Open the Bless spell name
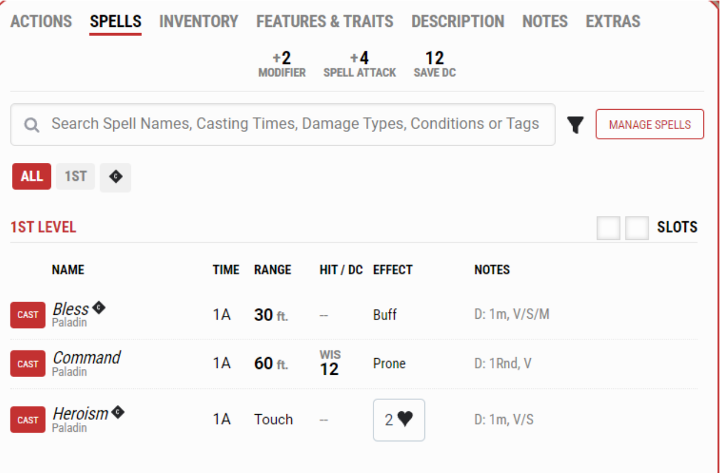 71,309
